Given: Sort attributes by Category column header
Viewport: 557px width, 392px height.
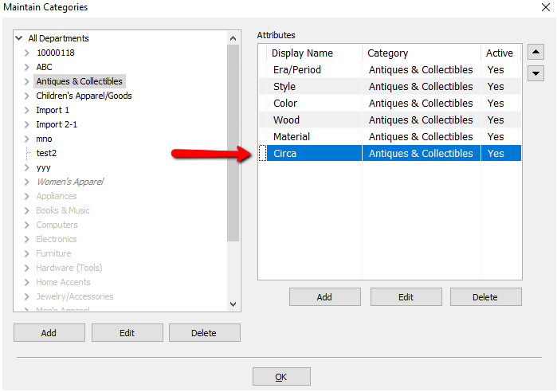Looking at the screenshot, I should [422, 53].
